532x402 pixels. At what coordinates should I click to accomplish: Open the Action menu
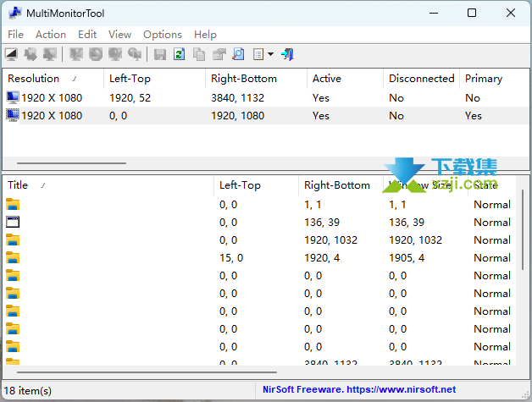[51, 34]
